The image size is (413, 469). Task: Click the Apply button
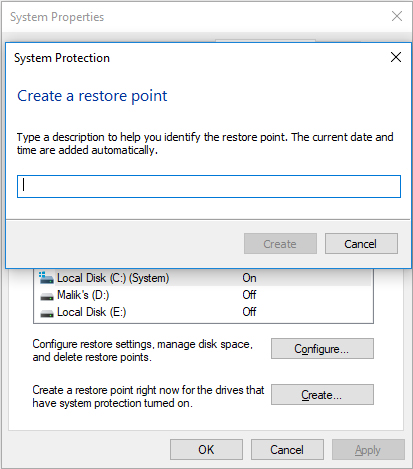(x=368, y=450)
